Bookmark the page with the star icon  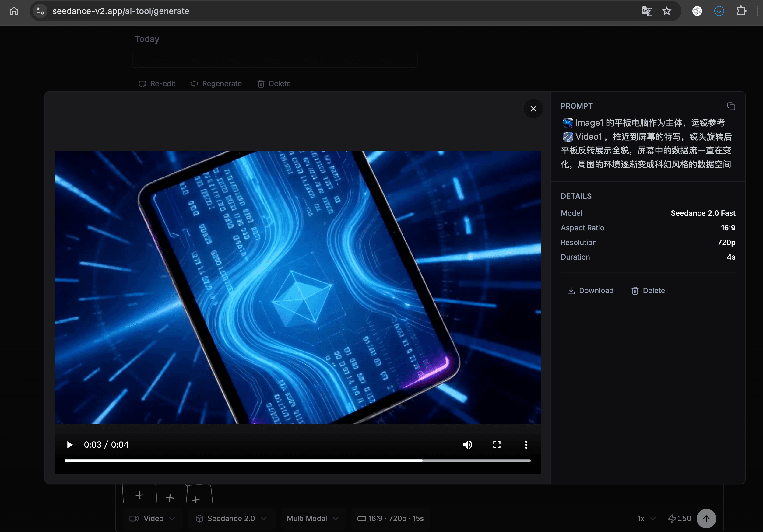(x=667, y=11)
